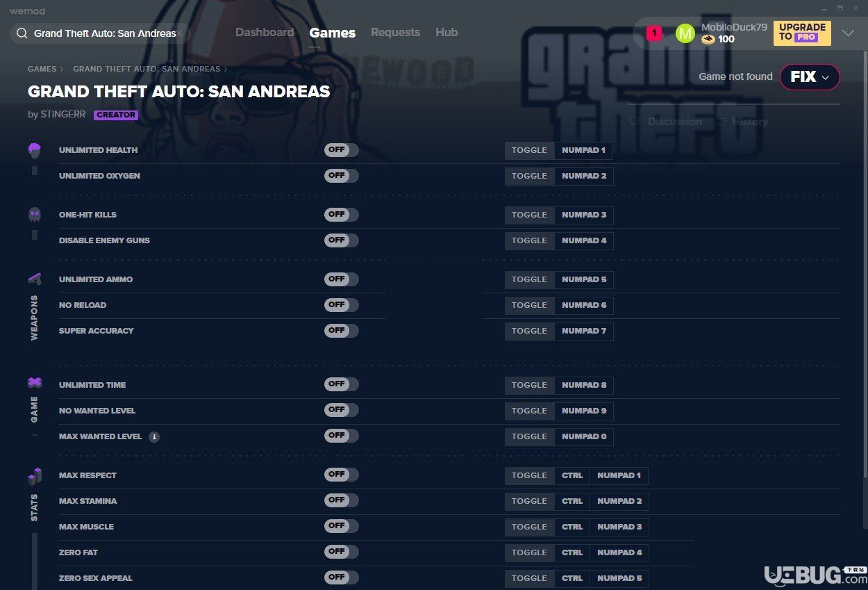Click Toggle button for Unlimited Health
Image resolution: width=868 pixels, height=590 pixels.
tap(529, 150)
